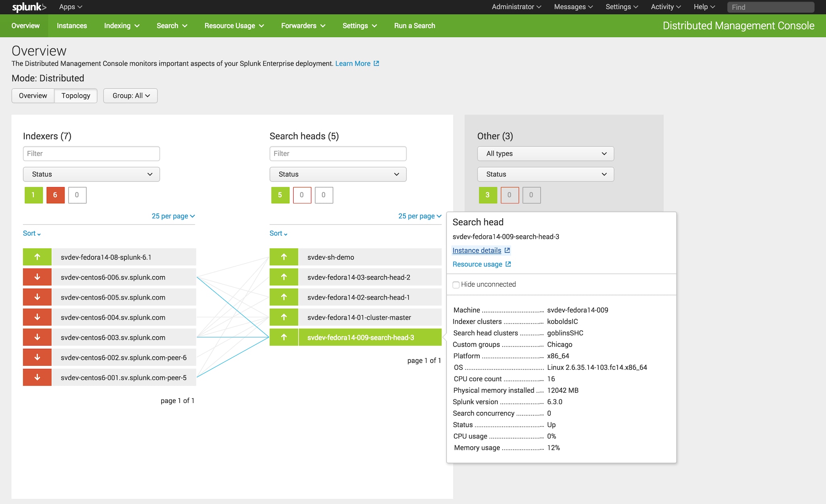Click external link icon beside Instance details

[x=507, y=250]
